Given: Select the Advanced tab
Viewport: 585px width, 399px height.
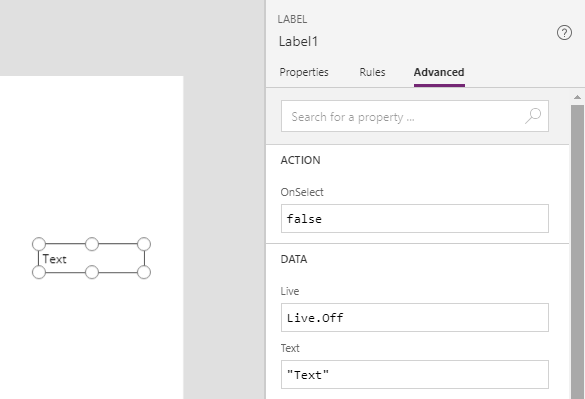Looking at the screenshot, I should pos(439,72).
